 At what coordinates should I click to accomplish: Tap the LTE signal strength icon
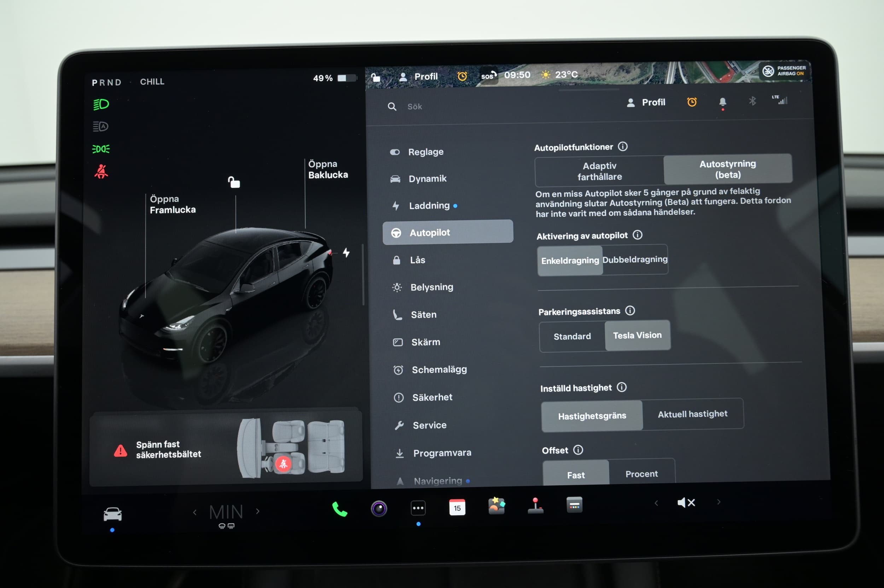[780, 100]
